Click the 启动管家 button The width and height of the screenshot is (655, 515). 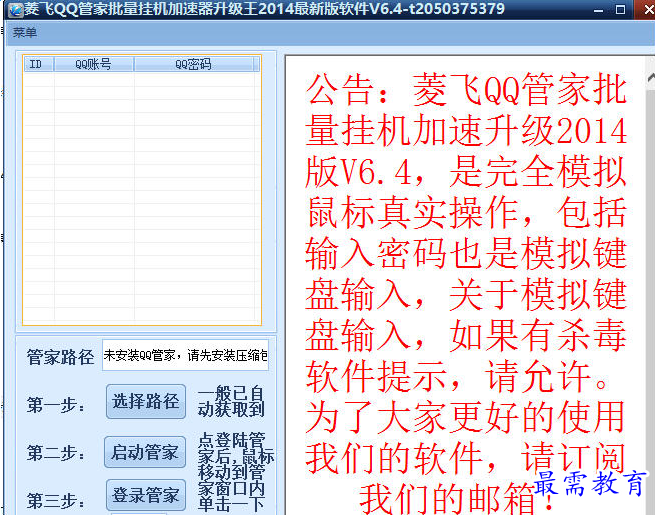click(x=145, y=452)
